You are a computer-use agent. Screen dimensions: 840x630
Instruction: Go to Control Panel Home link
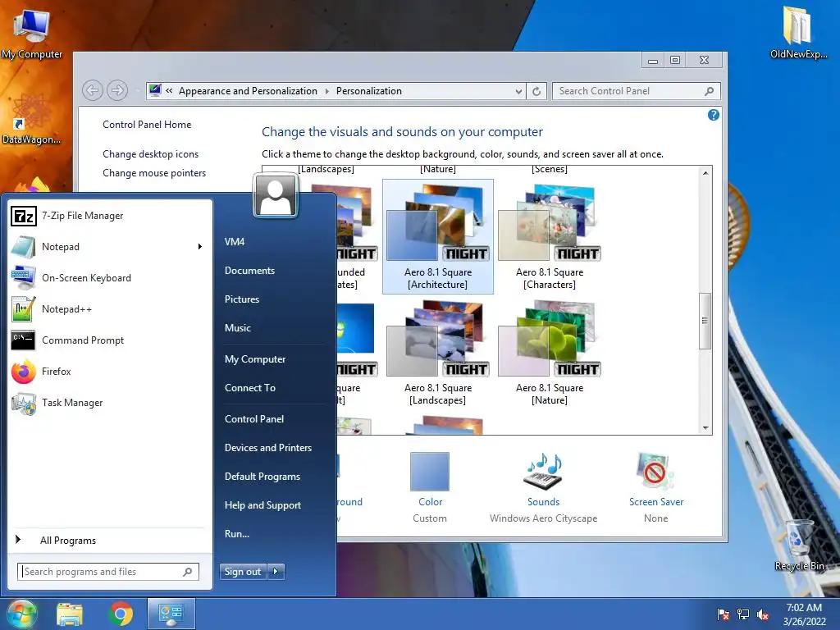tap(147, 125)
